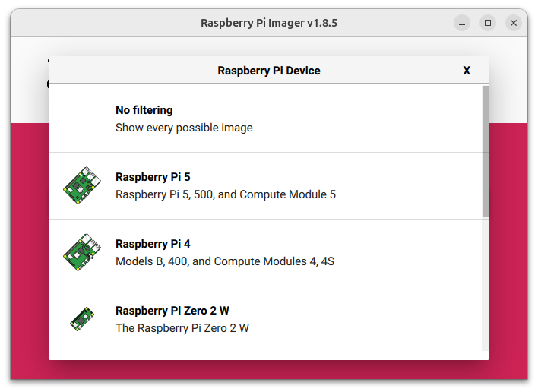Minimize the Raspberry Pi Imager window
Image resolution: width=538 pixels, height=392 pixels.
click(x=462, y=23)
